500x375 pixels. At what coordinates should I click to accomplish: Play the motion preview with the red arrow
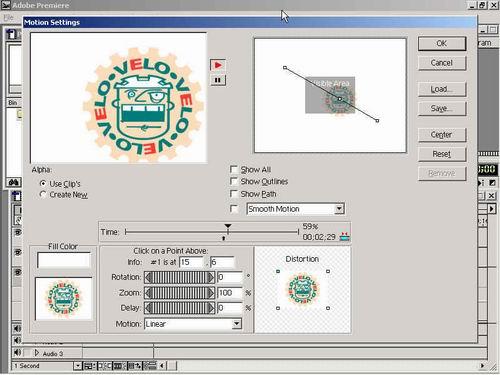tap(218, 65)
